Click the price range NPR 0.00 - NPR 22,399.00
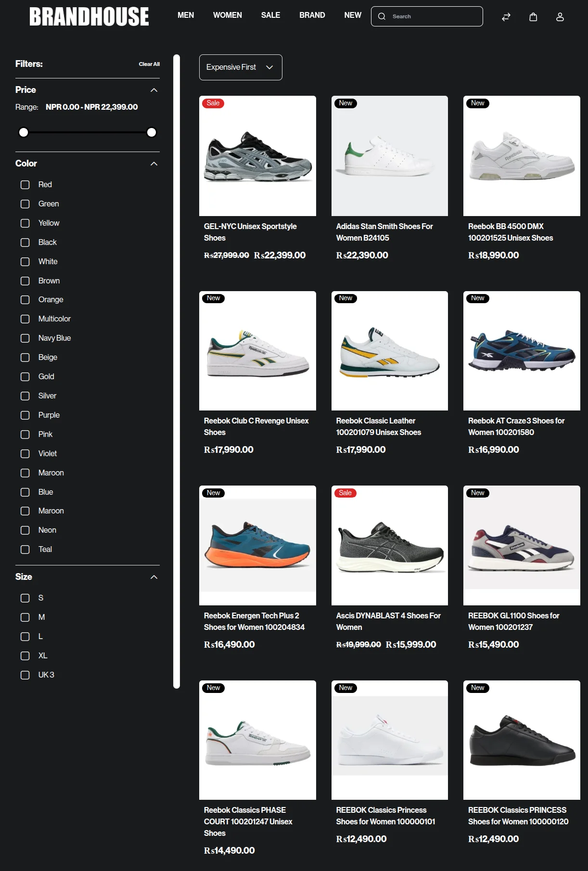Image resolution: width=588 pixels, height=871 pixels. tap(91, 107)
